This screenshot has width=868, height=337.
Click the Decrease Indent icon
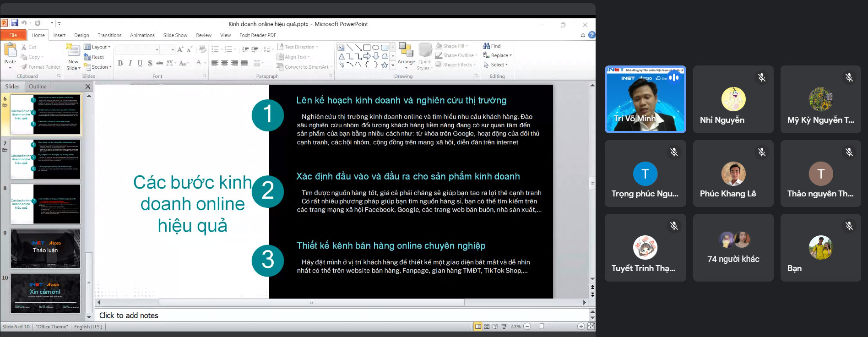coord(245,49)
